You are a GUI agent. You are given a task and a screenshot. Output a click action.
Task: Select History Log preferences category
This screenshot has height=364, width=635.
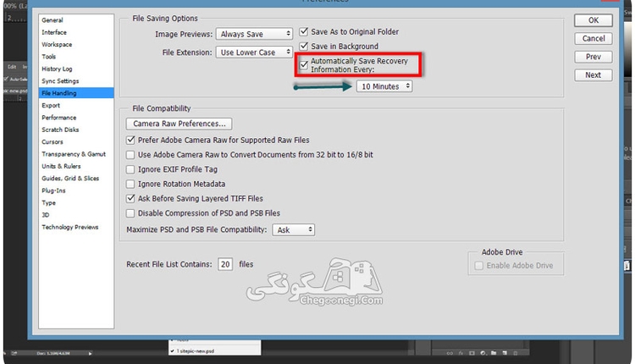click(57, 69)
